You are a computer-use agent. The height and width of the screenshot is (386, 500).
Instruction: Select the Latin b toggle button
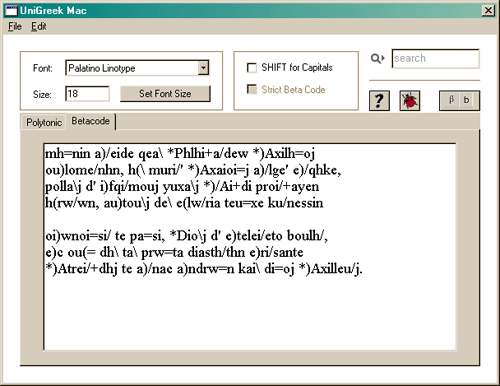tap(467, 100)
